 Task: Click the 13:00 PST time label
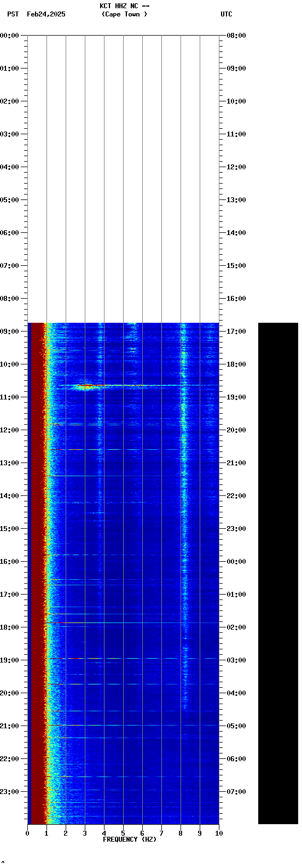(10, 463)
